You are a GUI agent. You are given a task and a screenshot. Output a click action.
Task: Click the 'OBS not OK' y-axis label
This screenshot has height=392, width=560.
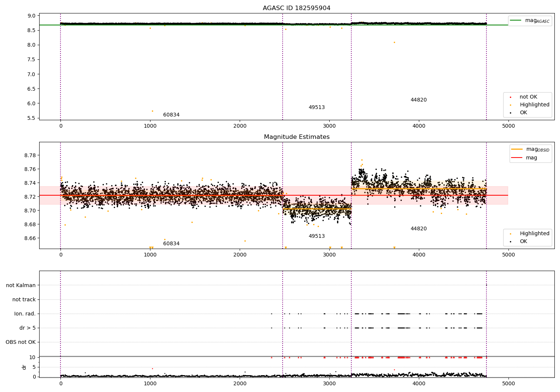(x=21, y=342)
